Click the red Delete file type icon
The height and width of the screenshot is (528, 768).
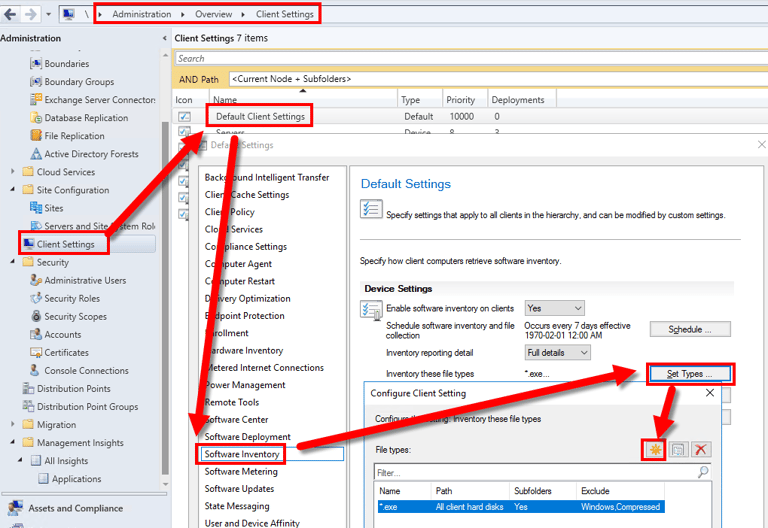click(701, 449)
